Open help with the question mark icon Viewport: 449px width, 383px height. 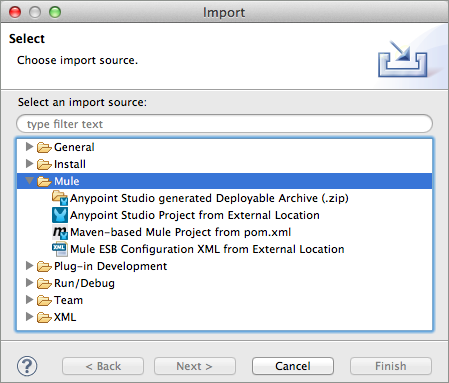point(27,366)
